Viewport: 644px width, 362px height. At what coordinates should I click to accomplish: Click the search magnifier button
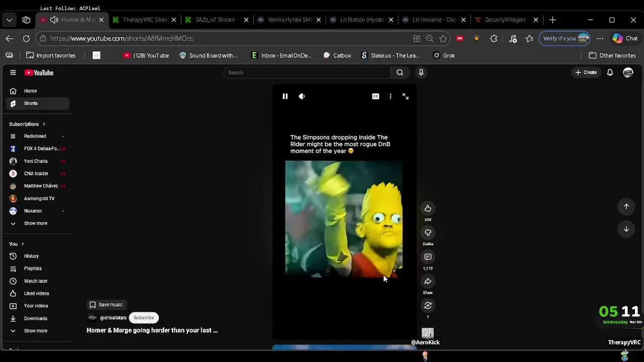[400, 72]
